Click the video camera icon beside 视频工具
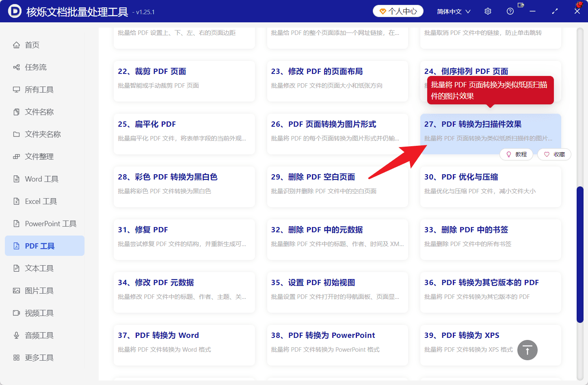 coord(16,313)
